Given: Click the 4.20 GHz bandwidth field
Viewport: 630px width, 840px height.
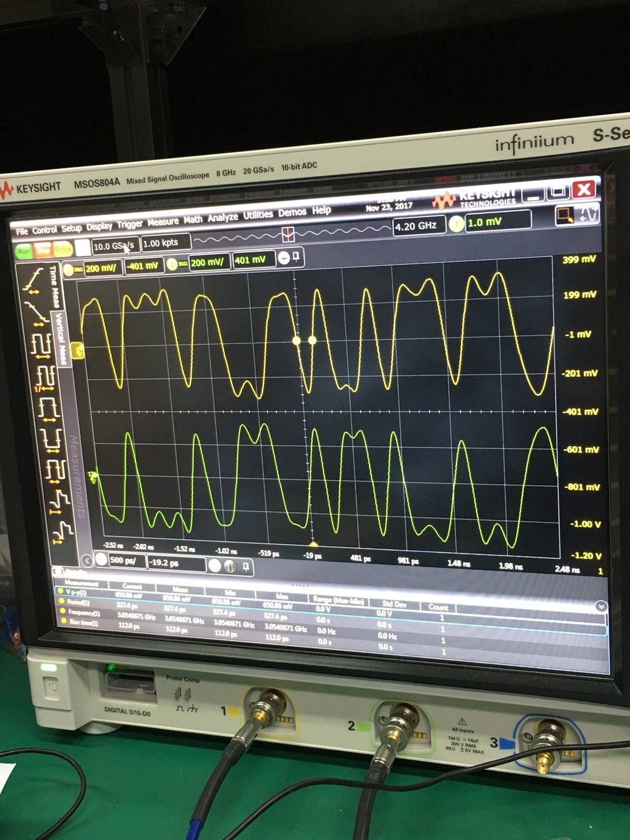Looking at the screenshot, I should (x=418, y=226).
